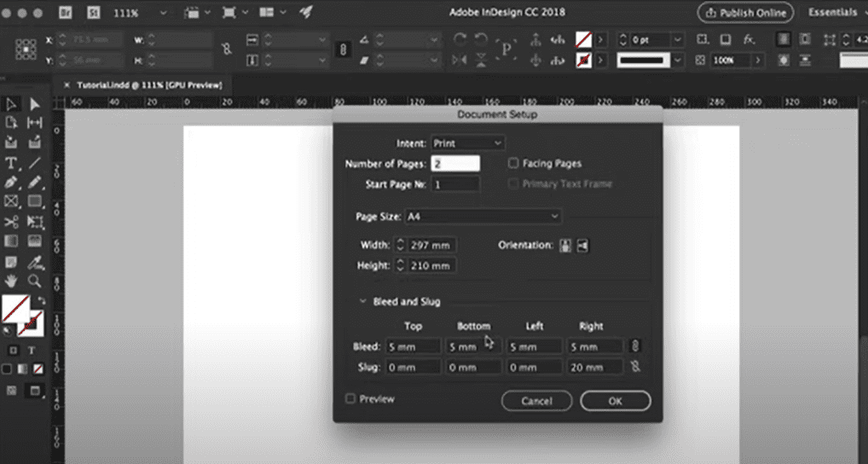The width and height of the screenshot is (868, 464).
Task: Open the Screen Mode dropdown
Action: pyautogui.click(x=234, y=13)
